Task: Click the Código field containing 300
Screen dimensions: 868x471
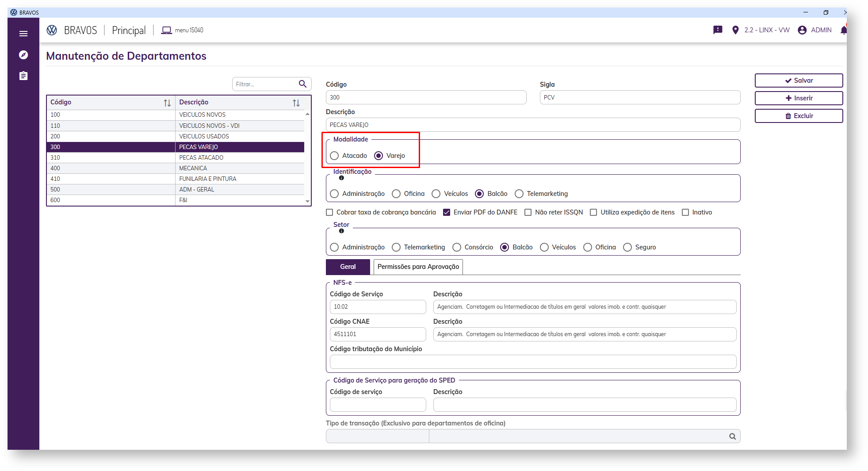Action: tap(426, 97)
